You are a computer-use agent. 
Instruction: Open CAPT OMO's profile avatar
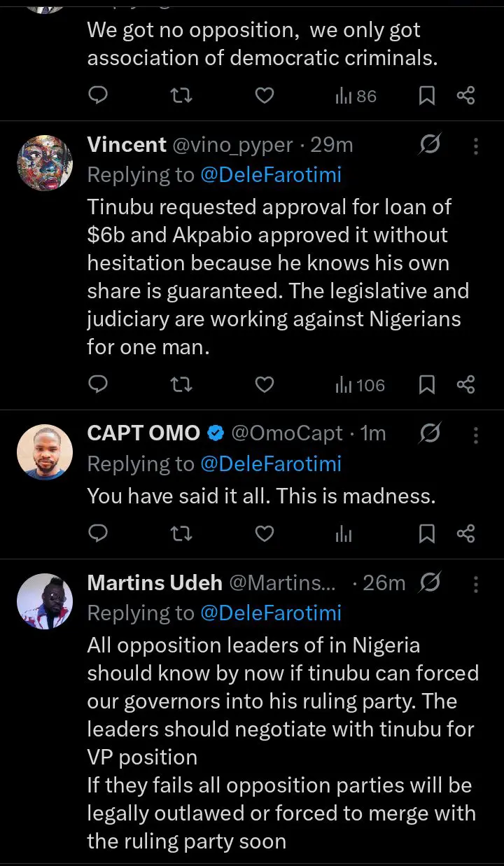tap(45, 452)
